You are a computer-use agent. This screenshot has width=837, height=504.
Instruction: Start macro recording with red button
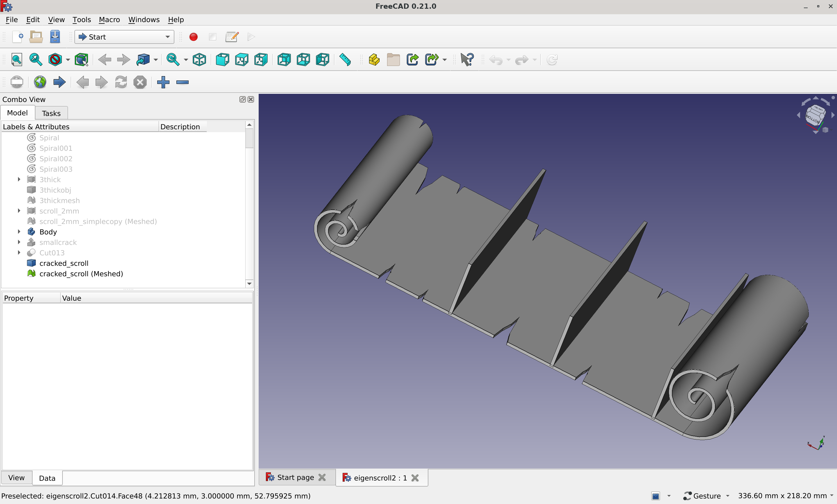coord(194,37)
